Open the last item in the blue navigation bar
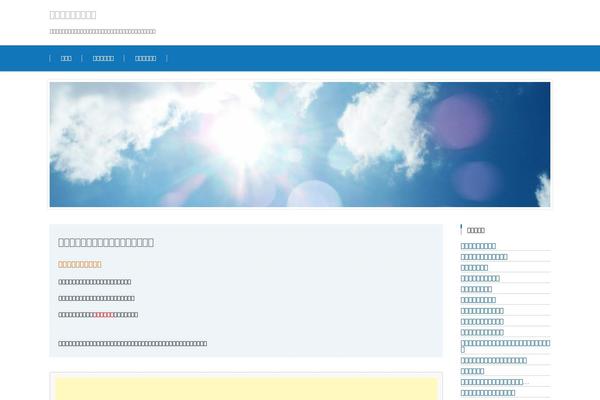600x400 pixels. point(145,58)
